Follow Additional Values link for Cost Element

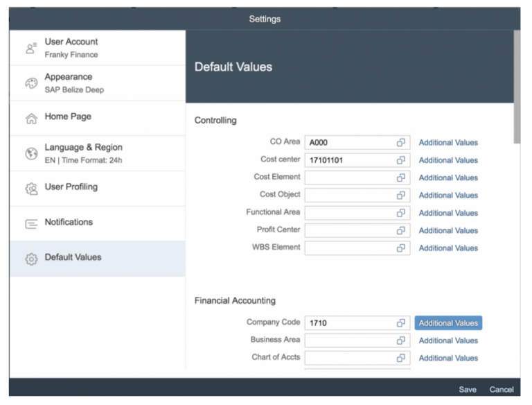click(448, 178)
